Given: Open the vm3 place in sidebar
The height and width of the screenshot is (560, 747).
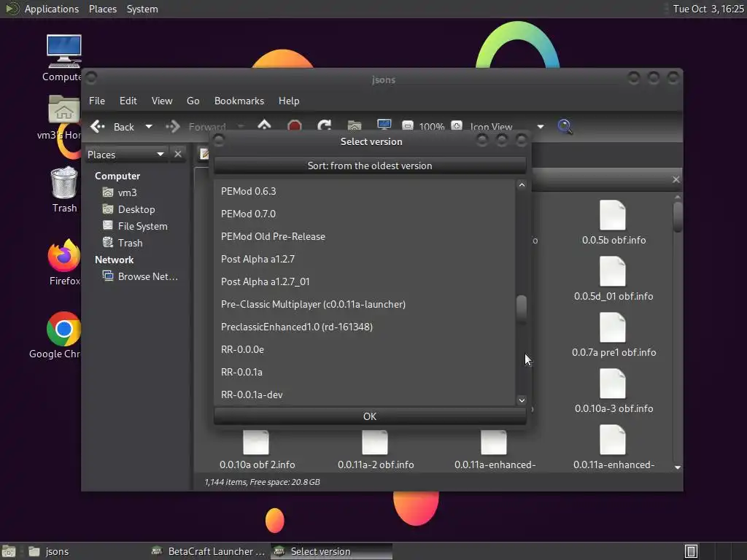Looking at the screenshot, I should 120,192.
